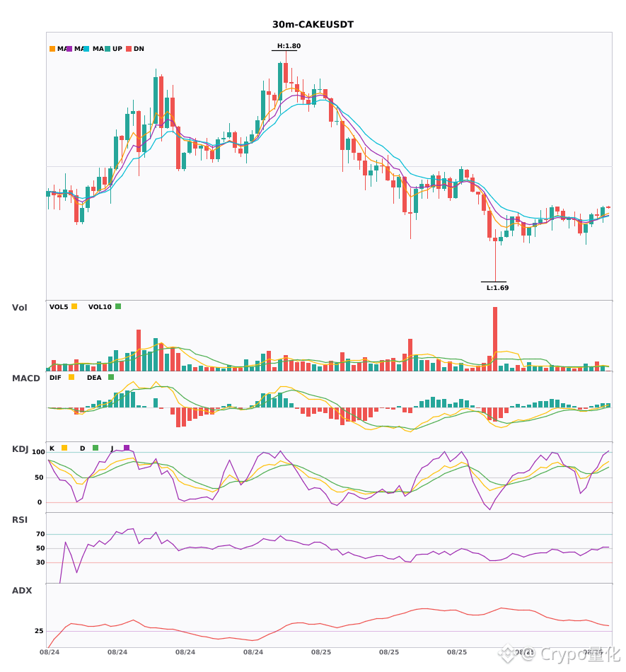This screenshot has width=626, height=672.
Task: Click the VOL5 legend text
Action: tap(59, 307)
